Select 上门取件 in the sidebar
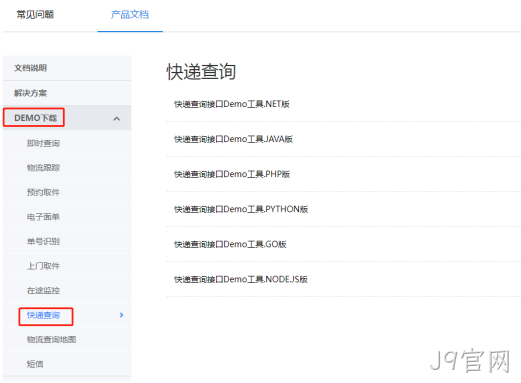 (x=43, y=266)
